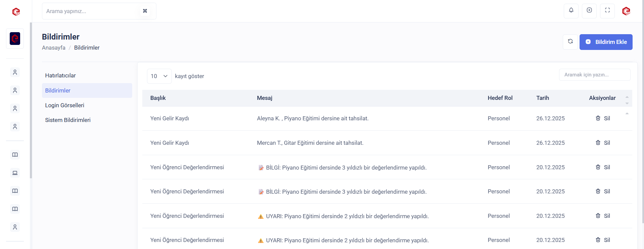The image size is (644, 249).
Task: Select Sistem Bildirimleri menu item
Action: (x=68, y=120)
